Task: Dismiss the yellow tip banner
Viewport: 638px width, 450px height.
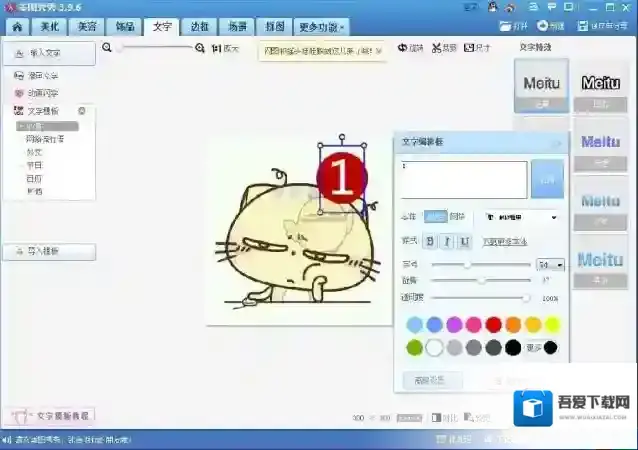Action: click(378, 51)
